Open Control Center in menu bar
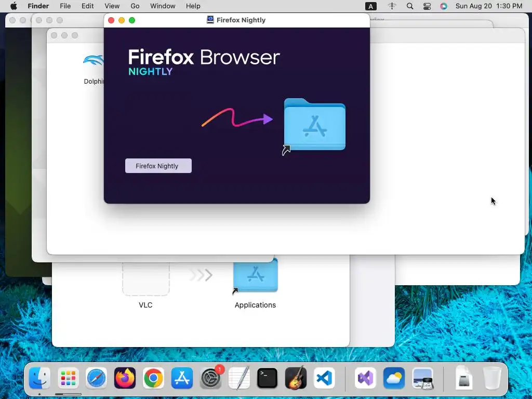 (427, 6)
